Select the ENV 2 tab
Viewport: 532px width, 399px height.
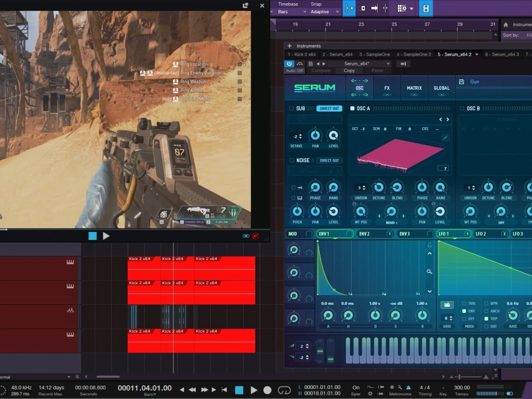[x=376, y=234]
